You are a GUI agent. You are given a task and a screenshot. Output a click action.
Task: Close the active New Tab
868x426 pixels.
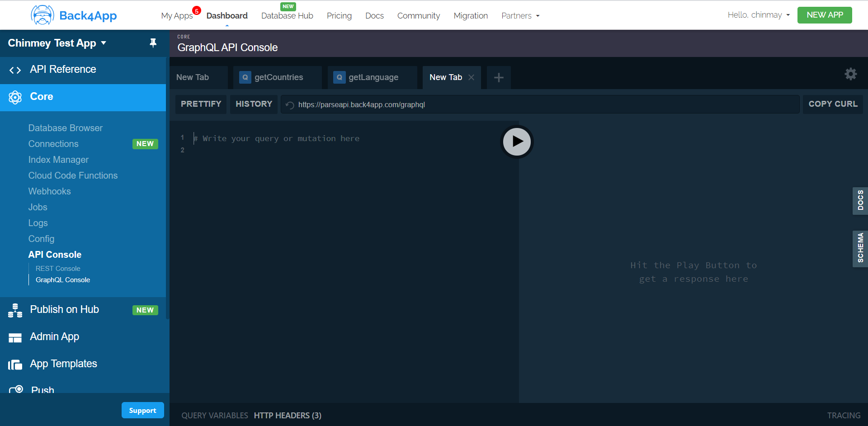point(472,77)
